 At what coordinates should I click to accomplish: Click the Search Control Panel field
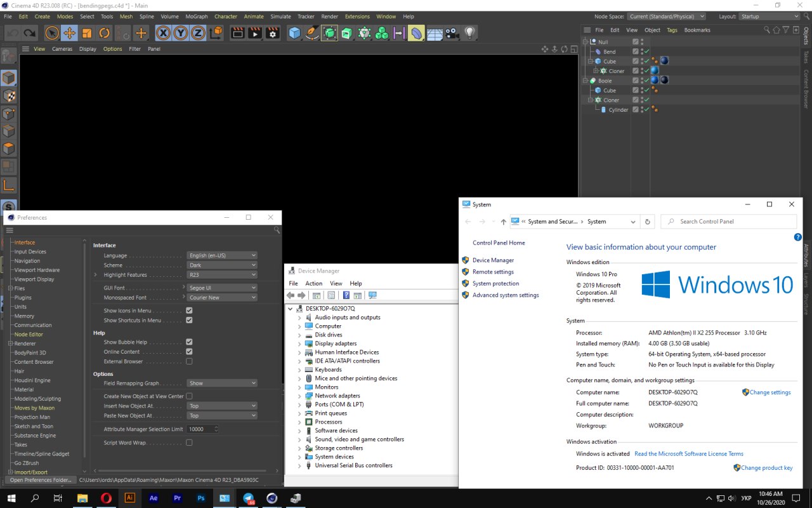pyautogui.click(x=729, y=222)
